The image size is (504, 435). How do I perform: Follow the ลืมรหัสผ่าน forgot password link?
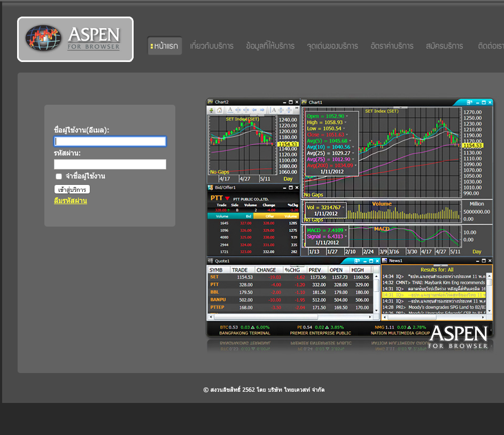click(x=71, y=201)
